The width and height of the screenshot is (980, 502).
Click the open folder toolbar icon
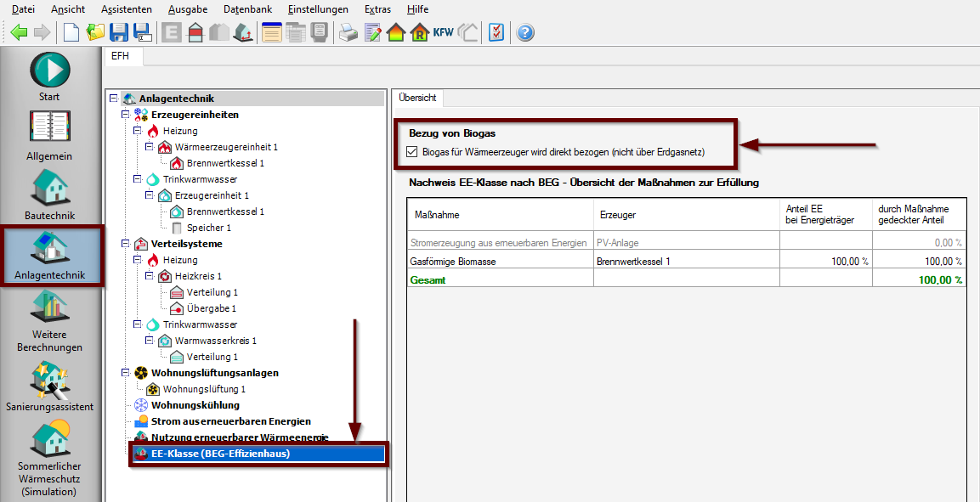coord(95,33)
